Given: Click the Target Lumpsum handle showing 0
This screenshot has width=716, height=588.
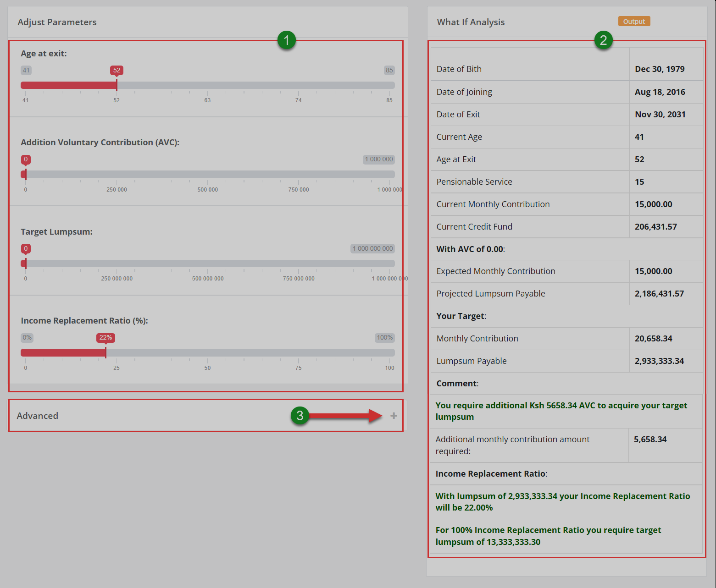Looking at the screenshot, I should pyautogui.click(x=26, y=264).
